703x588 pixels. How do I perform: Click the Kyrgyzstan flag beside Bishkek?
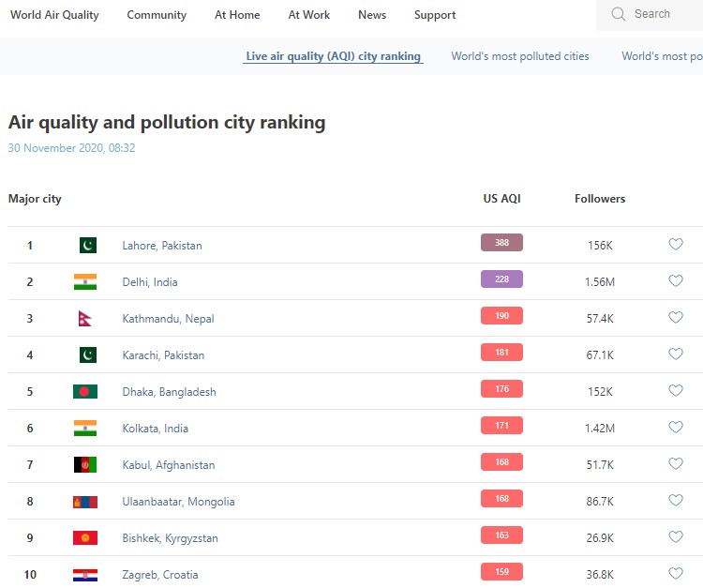click(85, 538)
